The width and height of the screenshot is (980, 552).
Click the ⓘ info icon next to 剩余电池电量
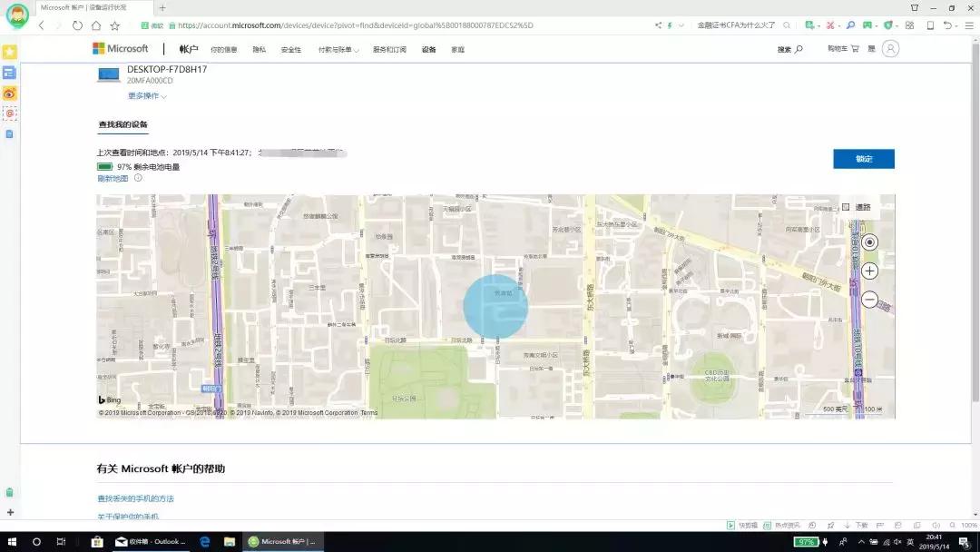(136, 178)
